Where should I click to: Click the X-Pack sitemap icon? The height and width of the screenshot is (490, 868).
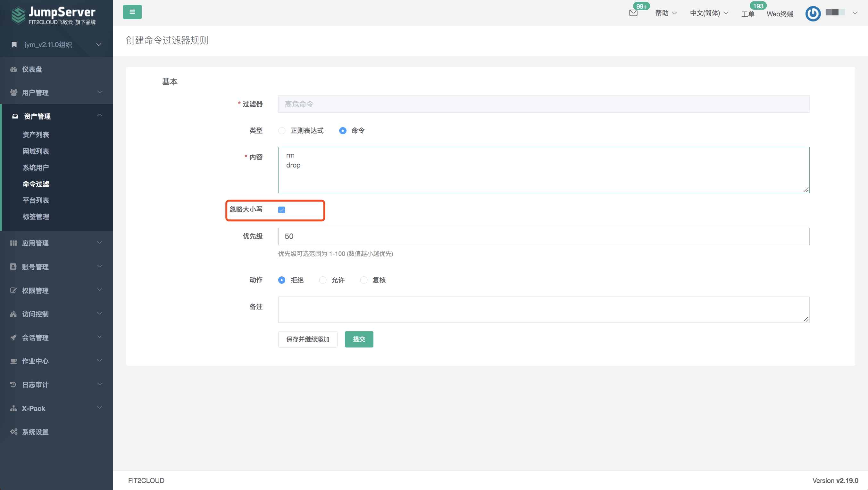pos(13,408)
